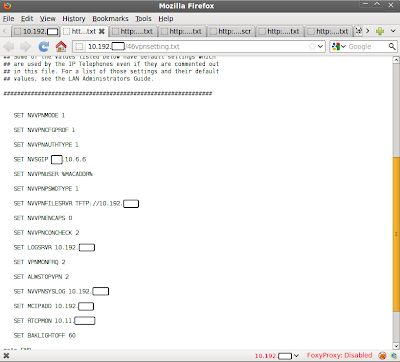The width and height of the screenshot is (400, 362).
Task: Open the History menu
Action: (74, 19)
